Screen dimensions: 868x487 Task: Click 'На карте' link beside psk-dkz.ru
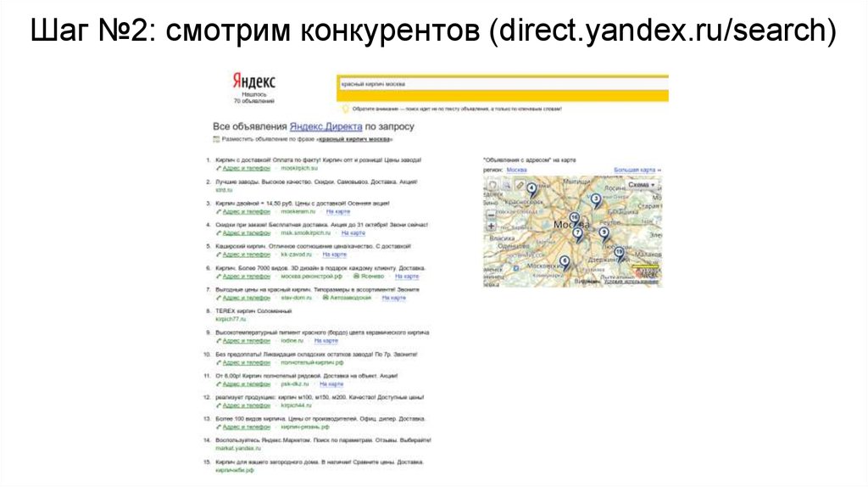pyautogui.click(x=331, y=384)
